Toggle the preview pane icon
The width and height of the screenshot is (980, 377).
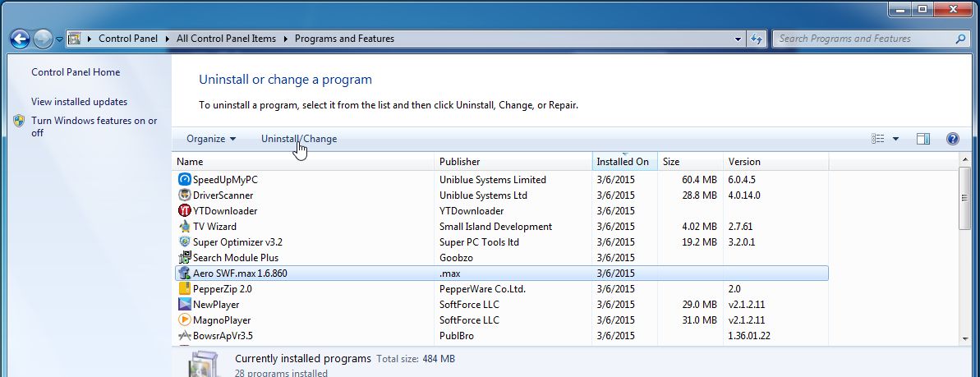point(922,140)
